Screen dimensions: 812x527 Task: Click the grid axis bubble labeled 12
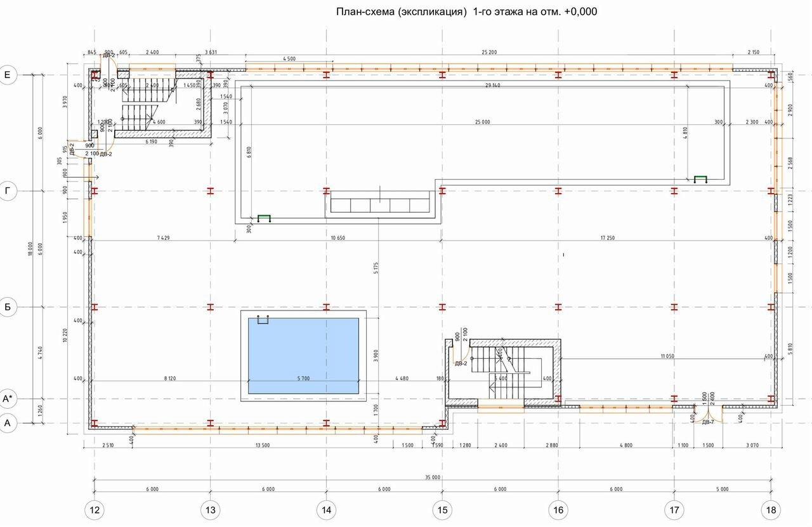[x=95, y=510]
